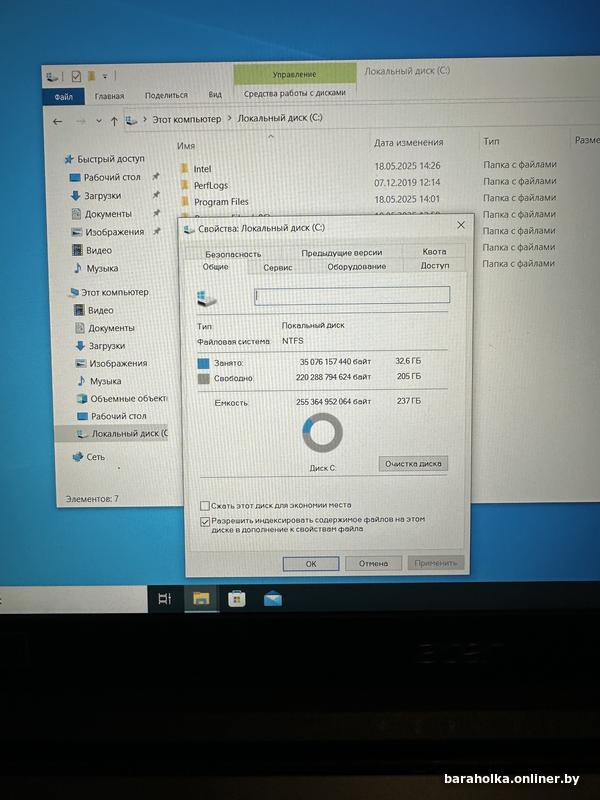Open recent locations dropdown arrow
Screen dimensions: 600x800
[x=99, y=121]
